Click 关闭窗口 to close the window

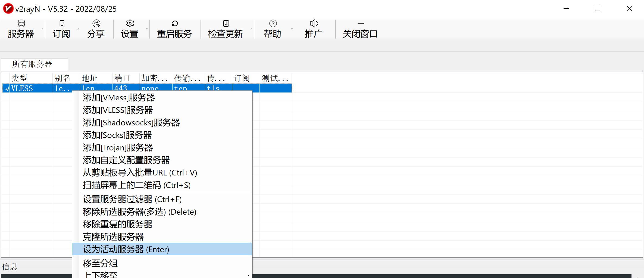tap(360, 29)
